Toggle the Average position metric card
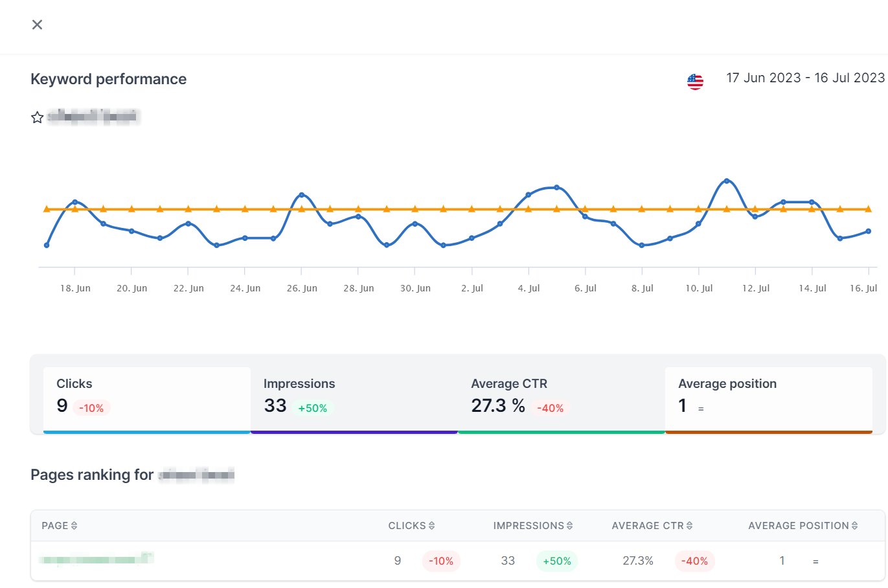This screenshot has width=888, height=588. 769,400
